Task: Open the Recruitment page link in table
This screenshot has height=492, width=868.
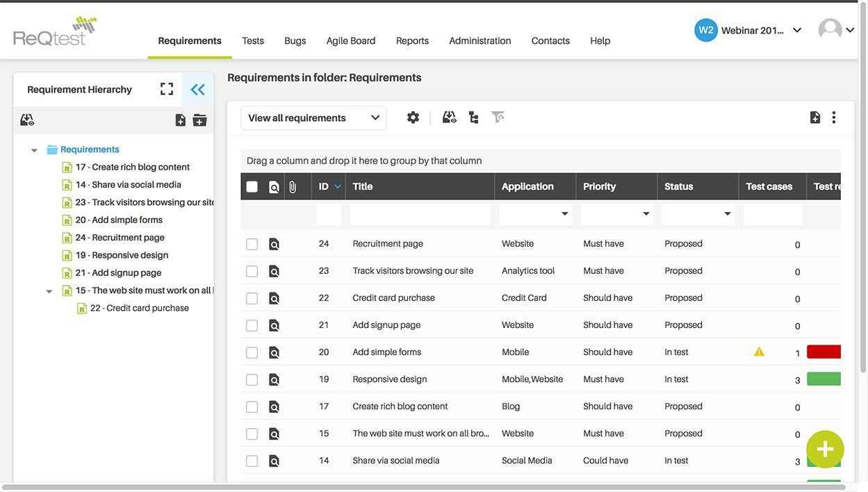Action: [388, 244]
